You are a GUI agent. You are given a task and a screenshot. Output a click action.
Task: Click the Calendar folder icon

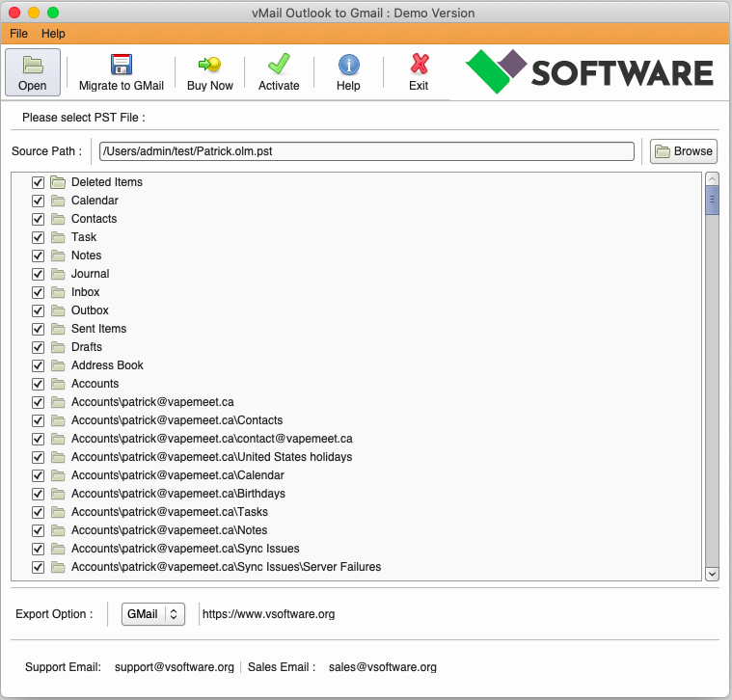click(x=58, y=201)
